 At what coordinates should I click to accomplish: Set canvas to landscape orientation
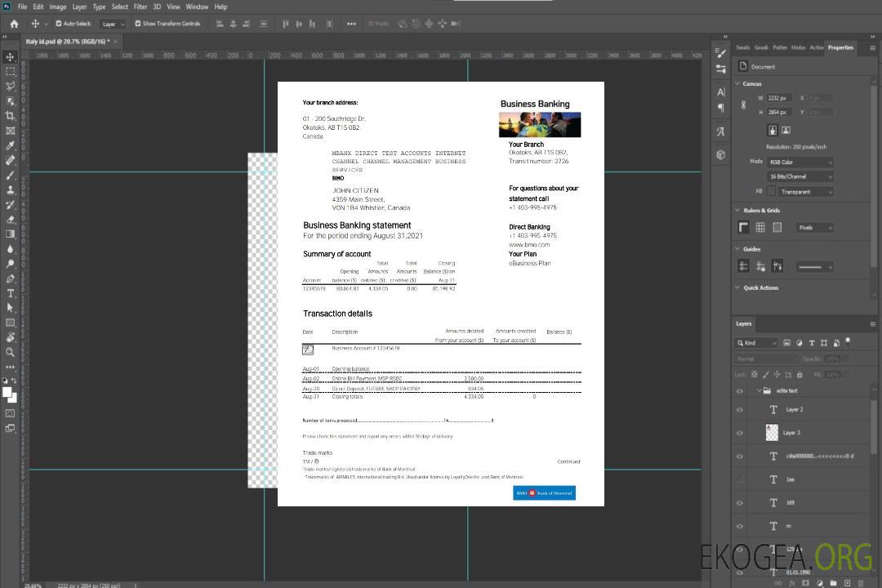(x=786, y=130)
